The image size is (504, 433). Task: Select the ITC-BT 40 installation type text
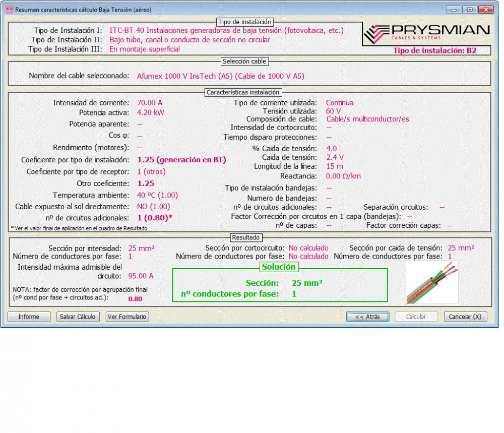coord(226,31)
